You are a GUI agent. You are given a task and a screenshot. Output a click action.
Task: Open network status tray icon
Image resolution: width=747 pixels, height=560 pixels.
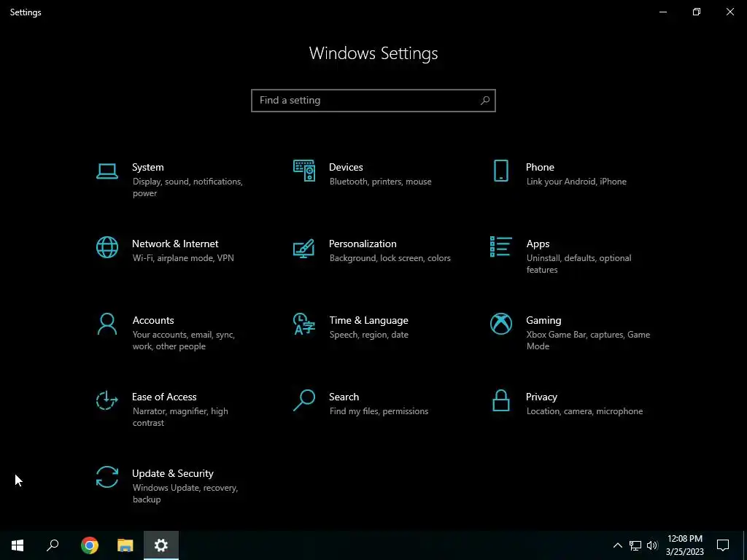(635, 545)
